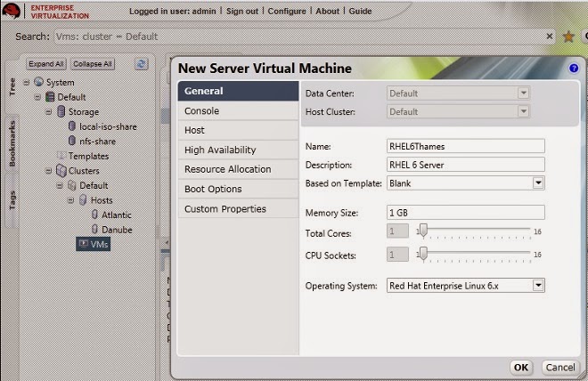Click the CPU Sockets slider handle
This screenshot has height=381, width=588.
click(x=423, y=254)
